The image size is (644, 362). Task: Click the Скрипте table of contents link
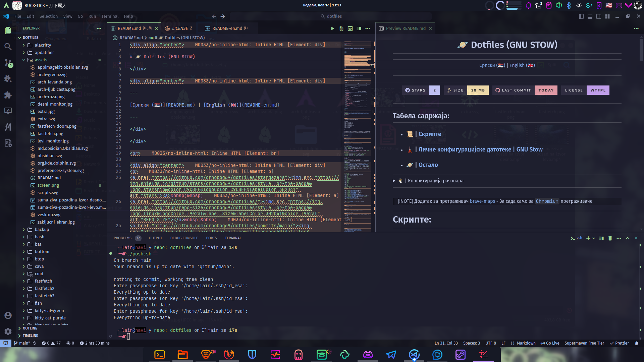pyautogui.click(x=430, y=134)
